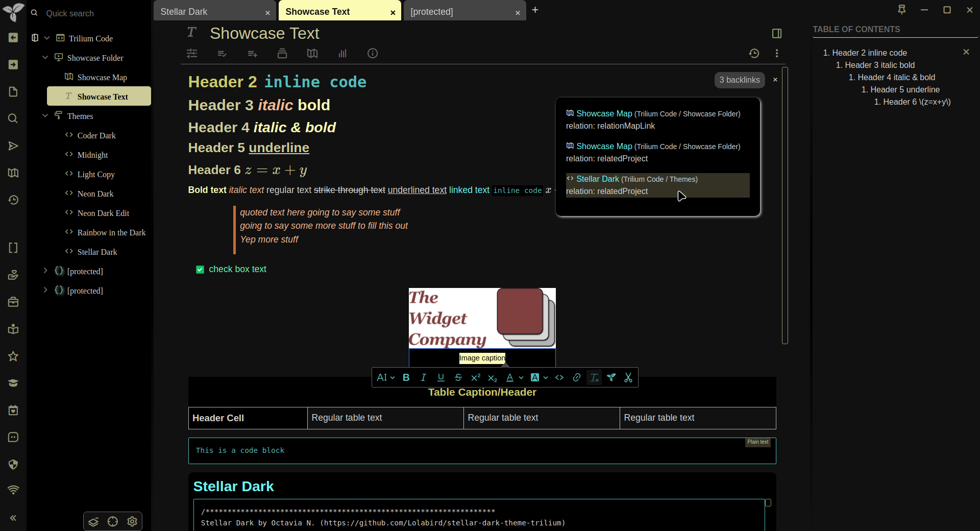This screenshot has height=531, width=980.
Task: Click the Quick search input field
Action: pos(94,13)
